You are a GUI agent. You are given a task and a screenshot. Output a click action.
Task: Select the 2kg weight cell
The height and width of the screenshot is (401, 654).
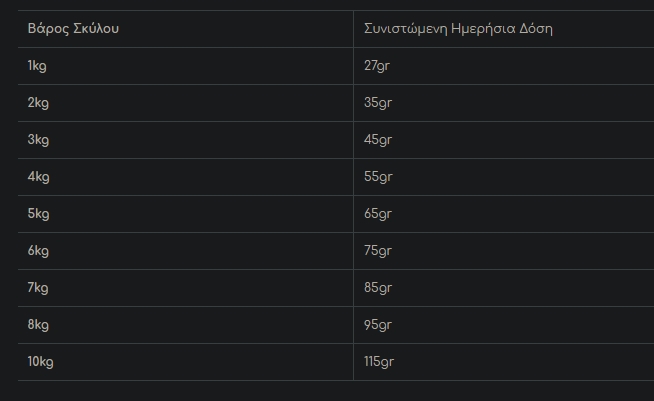coord(38,102)
